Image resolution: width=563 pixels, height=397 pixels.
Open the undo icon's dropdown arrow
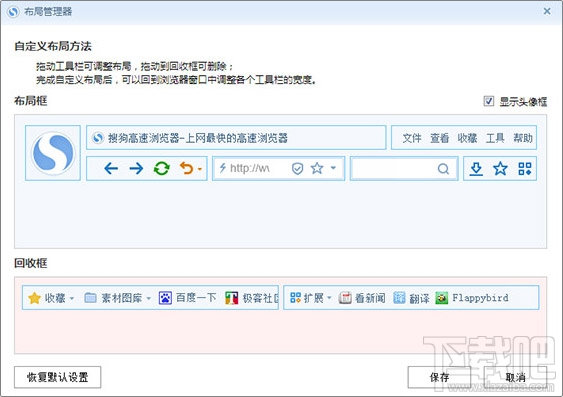click(200, 169)
